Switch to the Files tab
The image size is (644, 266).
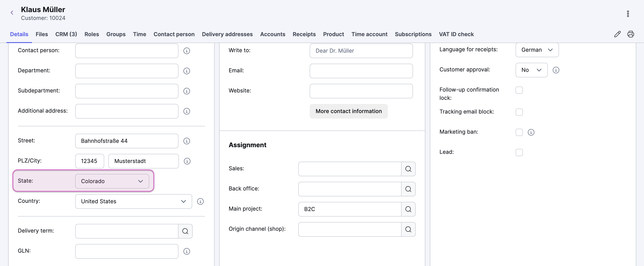pyautogui.click(x=42, y=34)
